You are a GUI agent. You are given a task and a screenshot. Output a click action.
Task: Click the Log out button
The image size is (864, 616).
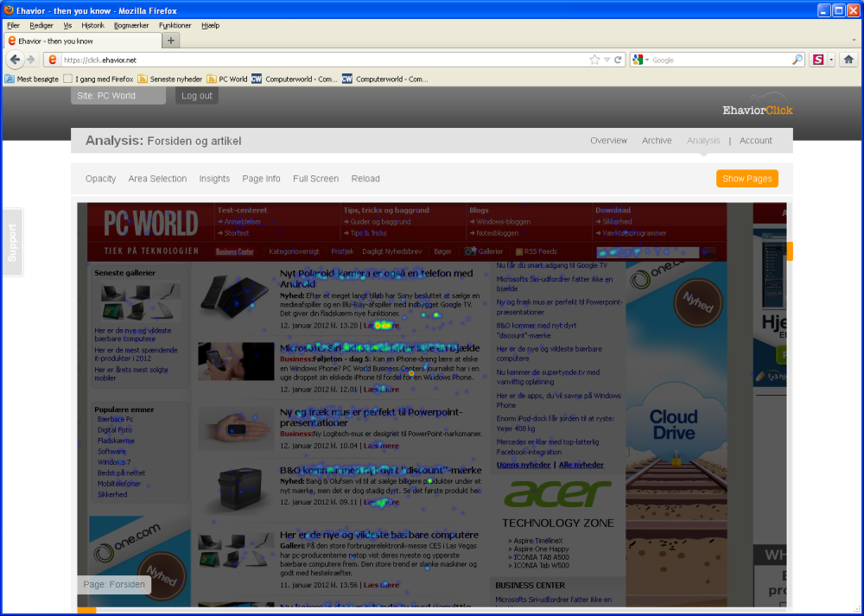(x=197, y=95)
